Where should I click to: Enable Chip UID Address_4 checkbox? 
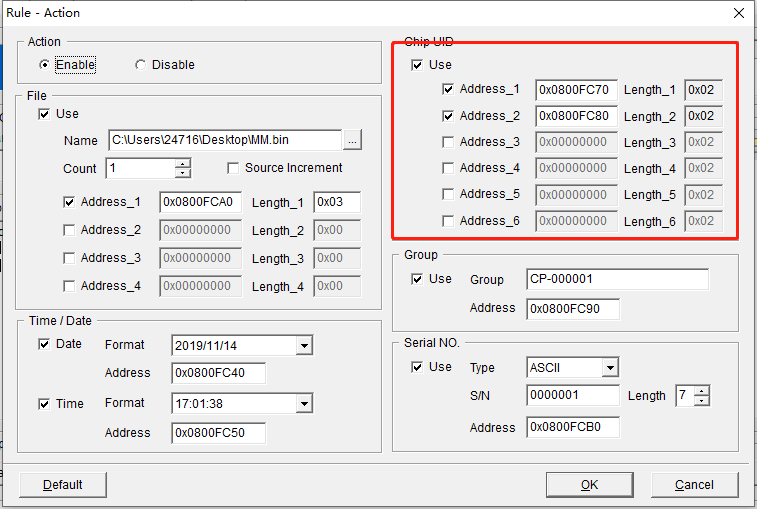pos(448,168)
